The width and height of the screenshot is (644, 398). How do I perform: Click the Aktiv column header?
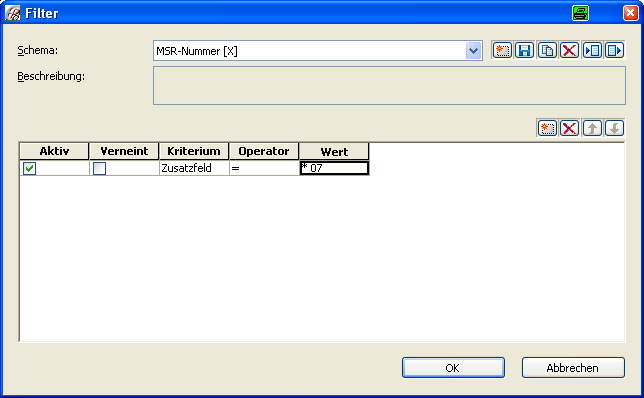54,151
